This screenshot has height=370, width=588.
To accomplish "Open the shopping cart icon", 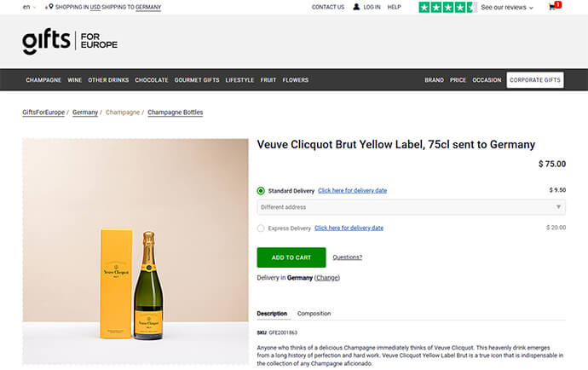I will click(x=553, y=7).
